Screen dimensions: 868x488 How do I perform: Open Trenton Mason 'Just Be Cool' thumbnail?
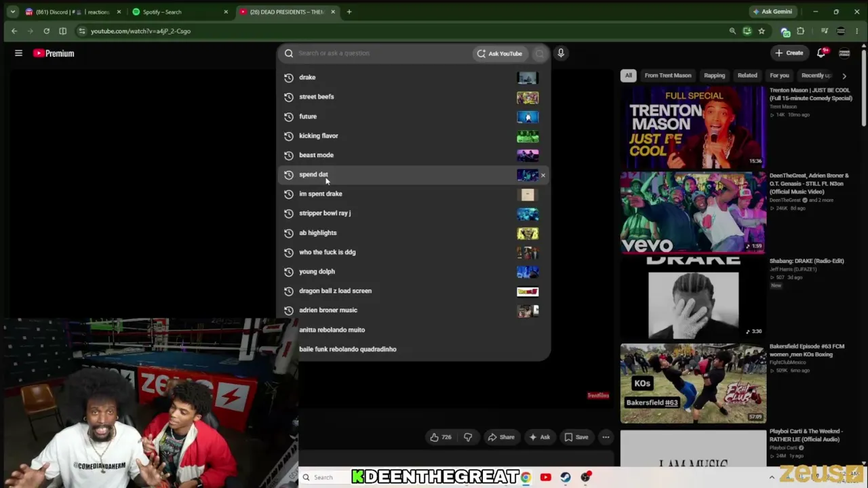tap(693, 127)
